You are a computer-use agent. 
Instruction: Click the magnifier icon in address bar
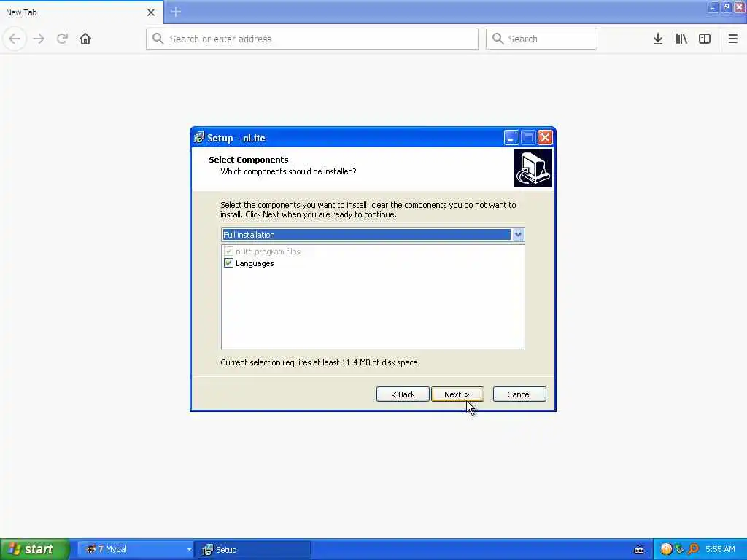(x=158, y=39)
